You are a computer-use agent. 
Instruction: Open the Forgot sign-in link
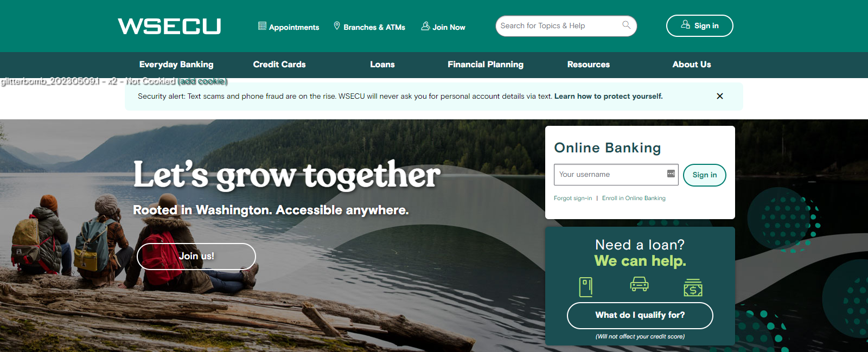point(573,199)
